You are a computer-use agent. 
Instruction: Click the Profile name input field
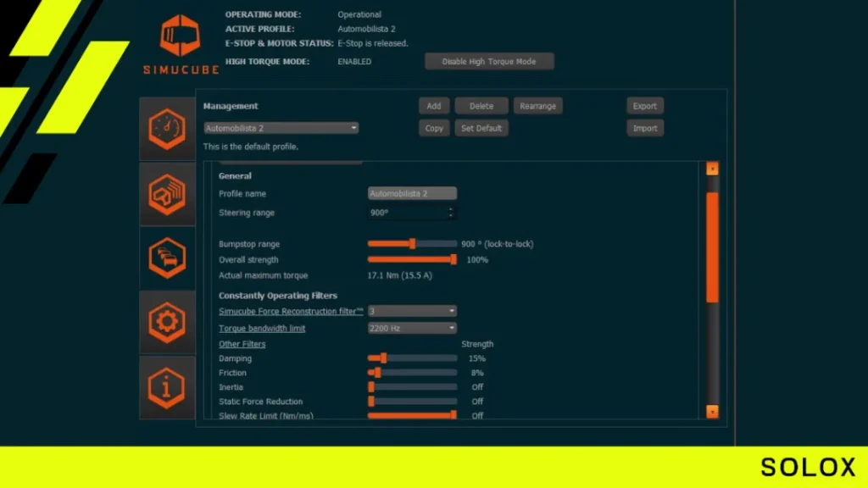tap(412, 193)
